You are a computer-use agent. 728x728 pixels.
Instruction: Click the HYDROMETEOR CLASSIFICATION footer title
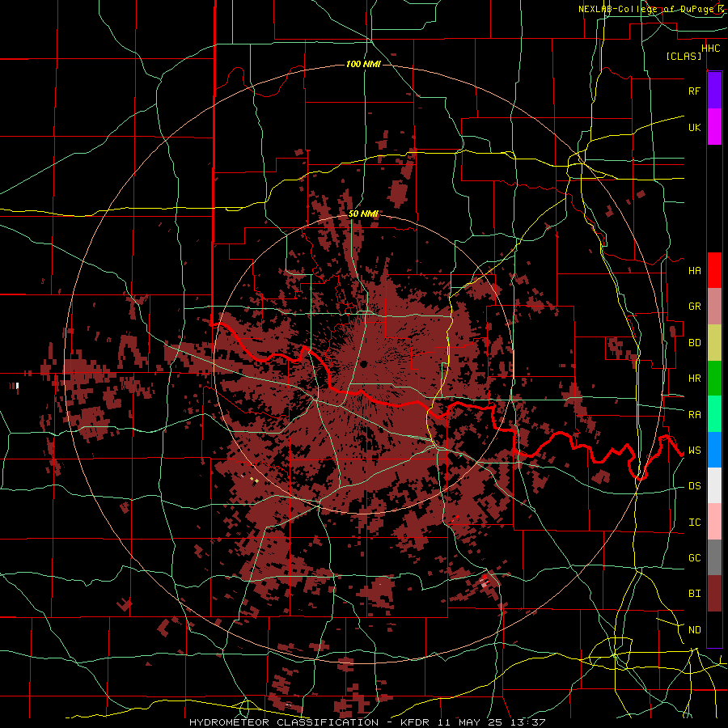(284, 722)
